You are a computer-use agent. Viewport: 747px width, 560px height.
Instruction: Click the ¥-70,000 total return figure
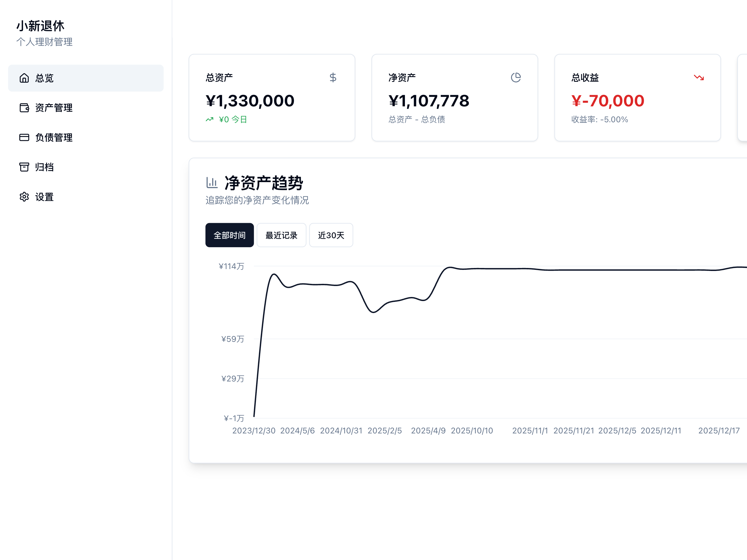[x=608, y=101]
